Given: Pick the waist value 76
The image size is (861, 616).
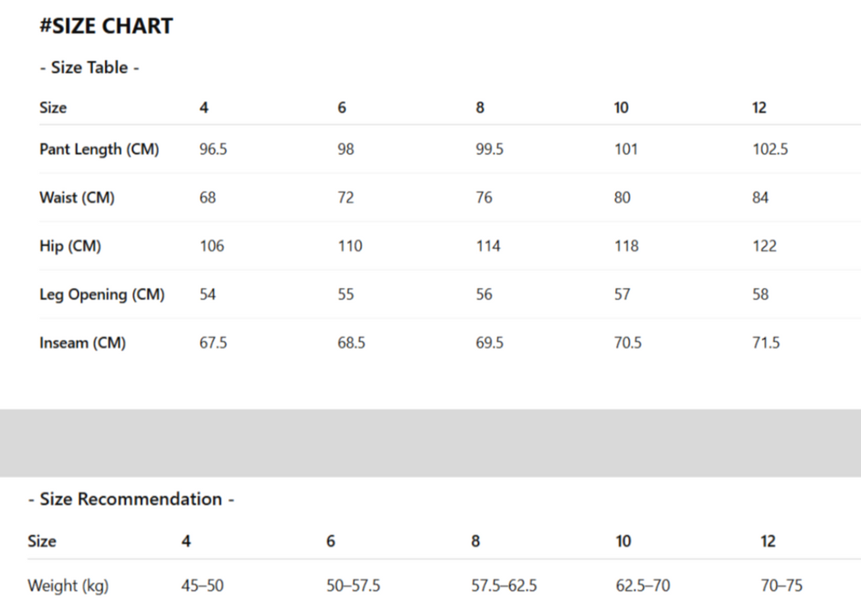Looking at the screenshot, I should click(484, 198).
